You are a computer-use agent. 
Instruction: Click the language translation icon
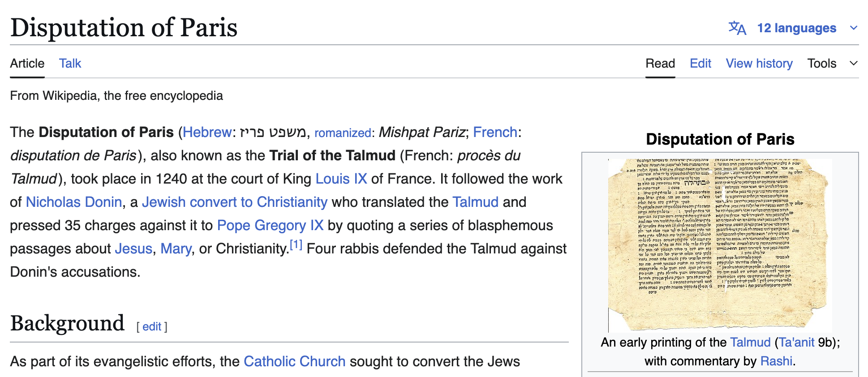point(737,28)
